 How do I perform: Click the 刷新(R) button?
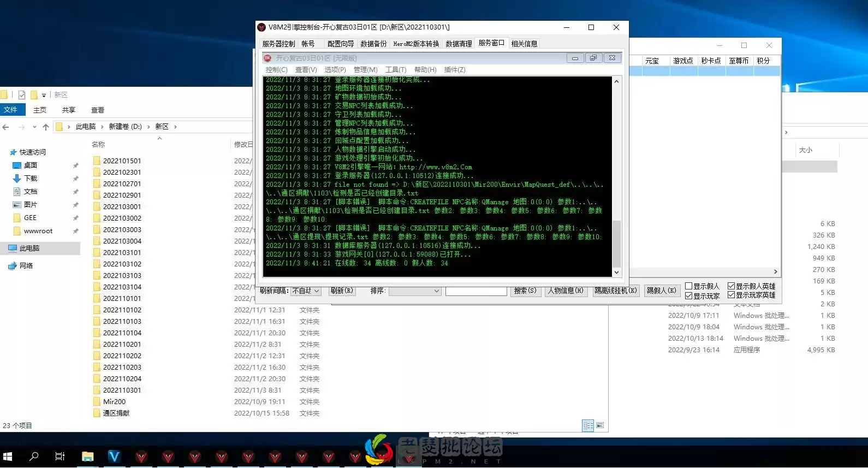point(342,291)
